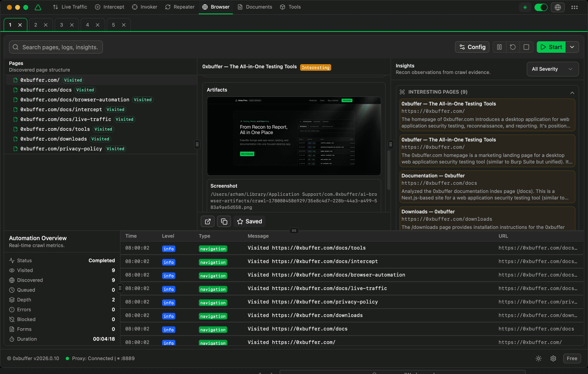Click the Free plan button
588x374 pixels.
[x=572, y=358]
